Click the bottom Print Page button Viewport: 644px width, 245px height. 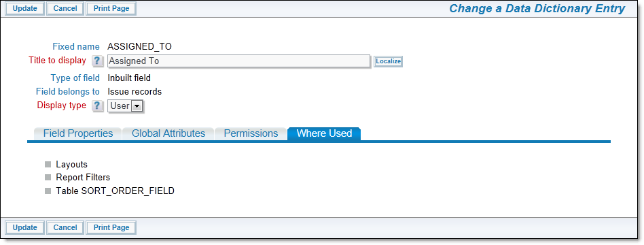111,227
